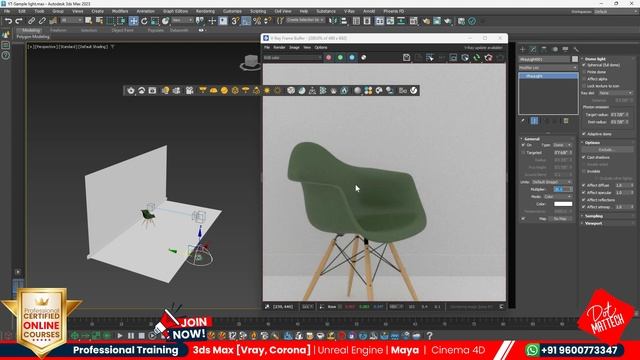Image resolution: width=640 pixels, height=360 pixels.
Task: Enable the Invisible checkbox
Action: point(584,171)
